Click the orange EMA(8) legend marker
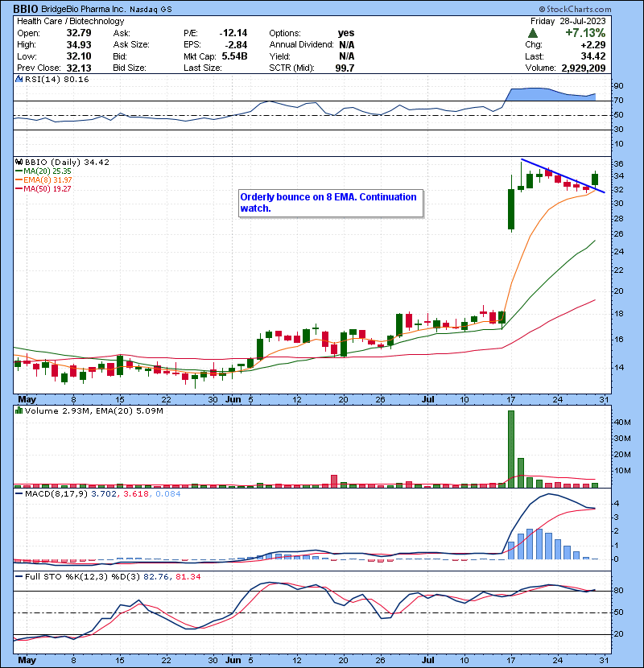 coord(19,180)
